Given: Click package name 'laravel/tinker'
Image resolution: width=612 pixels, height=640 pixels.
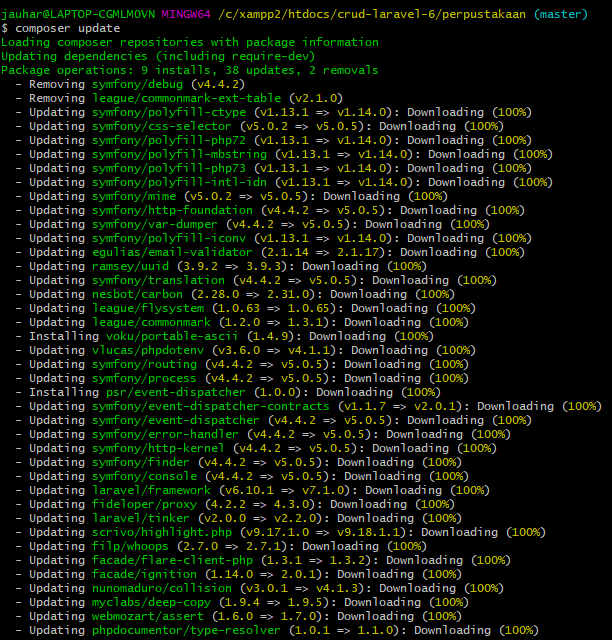Looking at the screenshot, I should click(141, 518).
